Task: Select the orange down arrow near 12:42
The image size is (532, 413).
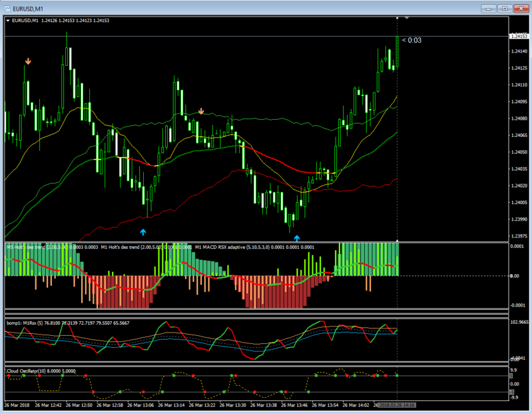Action: 28,61
